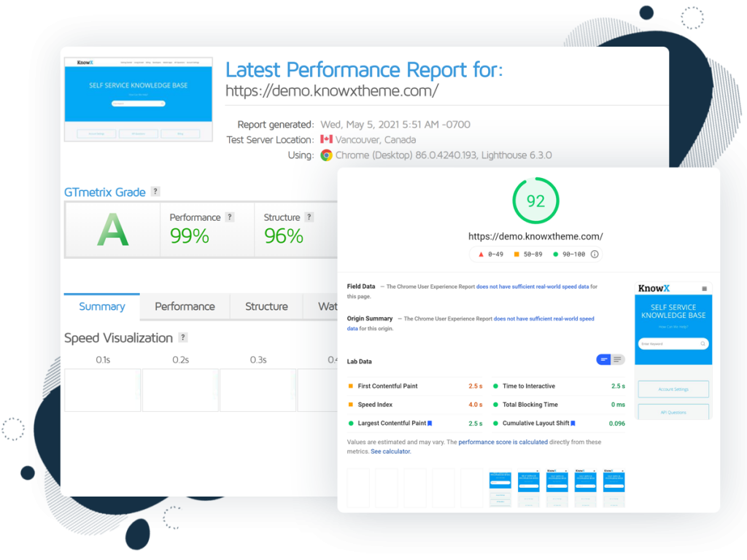Click the help icon next to Structure score
This screenshot has width=747, height=560.
(x=309, y=217)
